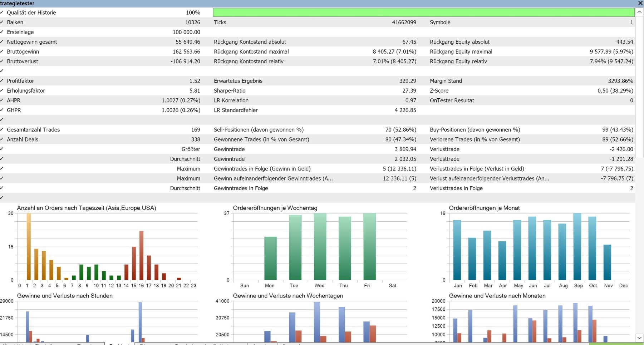Select the 'Gesamtanzahl Trades' label

tap(33, 130)
